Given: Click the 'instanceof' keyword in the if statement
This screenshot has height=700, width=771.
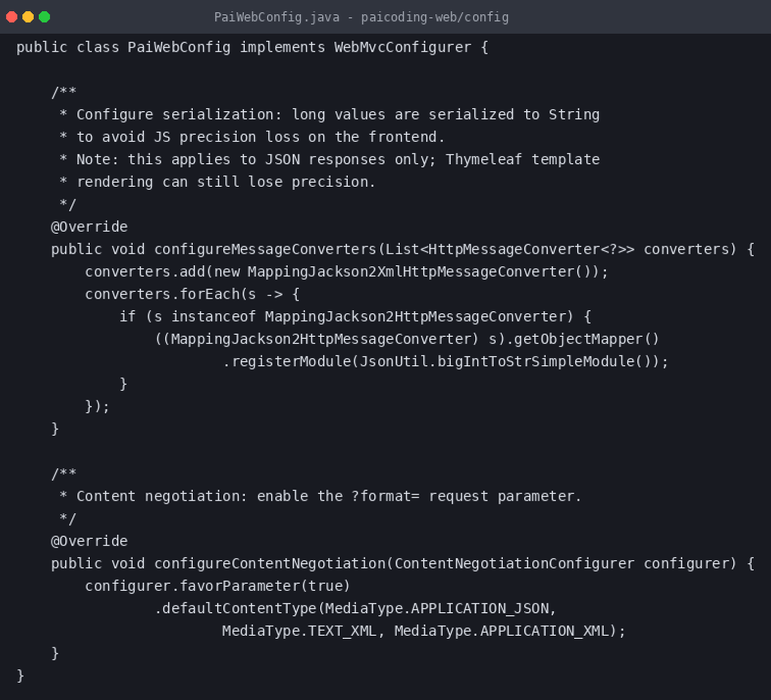Looking at the screenshot, I should (213, 317).
